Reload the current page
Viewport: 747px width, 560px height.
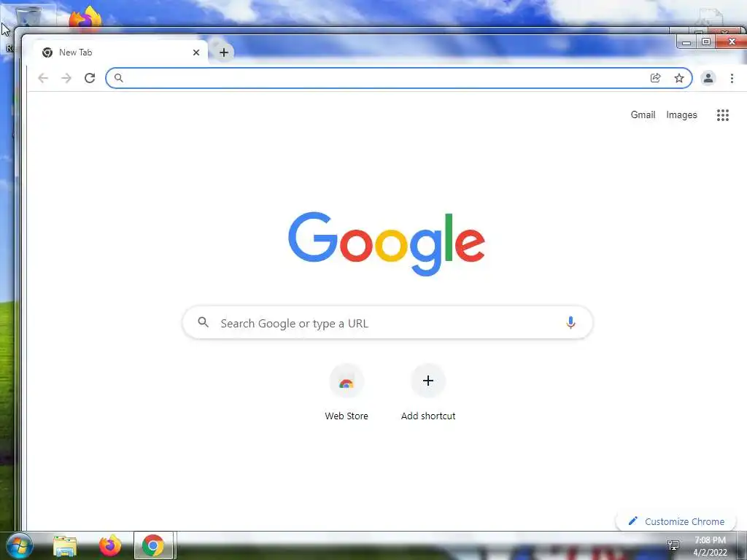[x=90, y=78]
